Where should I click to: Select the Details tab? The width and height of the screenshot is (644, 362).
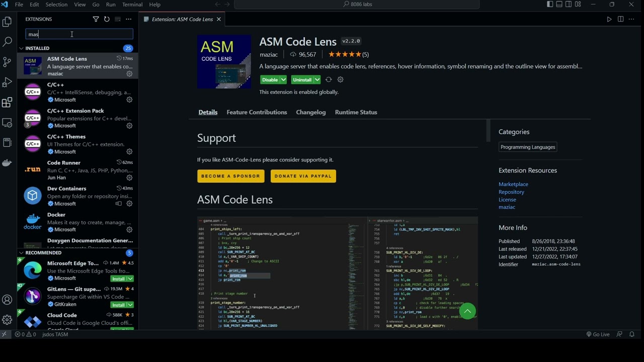pos(208,112)
